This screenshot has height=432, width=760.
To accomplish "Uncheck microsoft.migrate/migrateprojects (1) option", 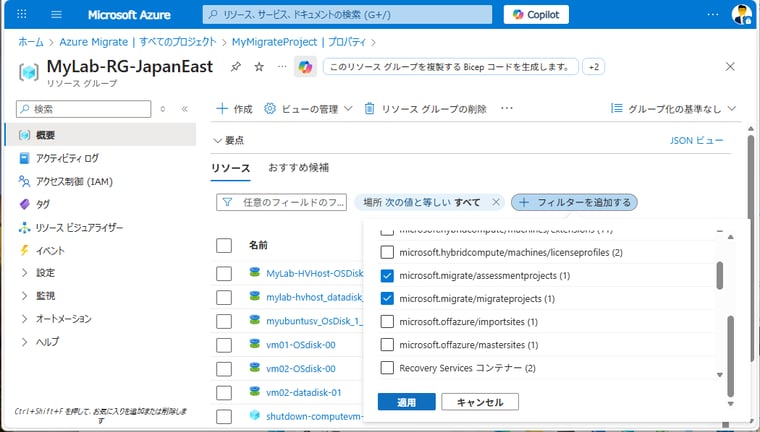I will tap(387, 299).
